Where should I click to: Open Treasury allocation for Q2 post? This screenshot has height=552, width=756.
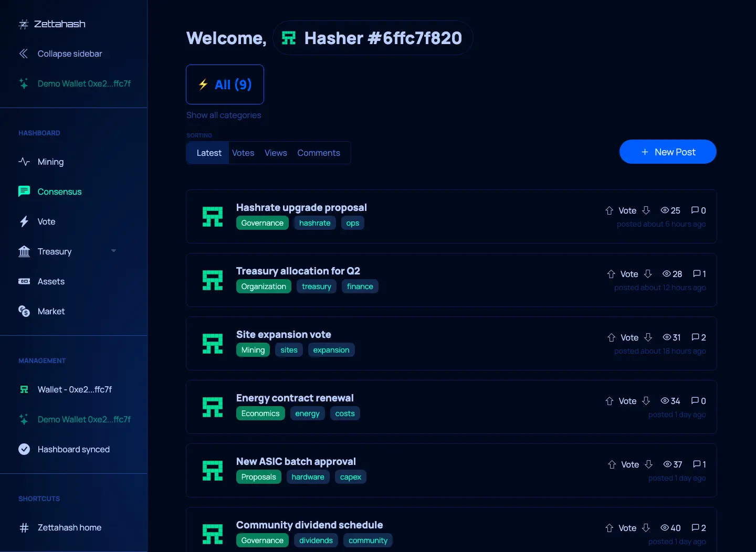pyautogui.click(x=298, y=271)
